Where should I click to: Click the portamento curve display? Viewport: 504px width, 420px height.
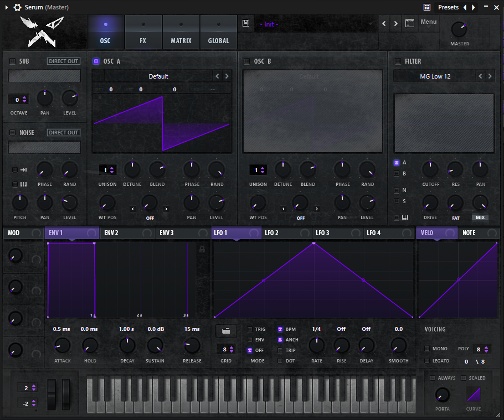click(474, 394)
